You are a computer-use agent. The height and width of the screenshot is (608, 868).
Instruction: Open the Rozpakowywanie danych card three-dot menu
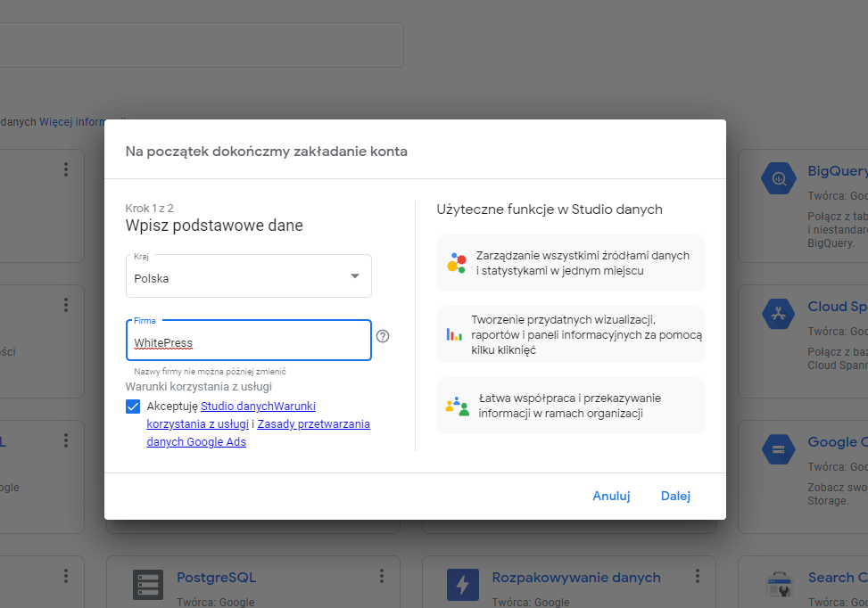tap(698, 576)
